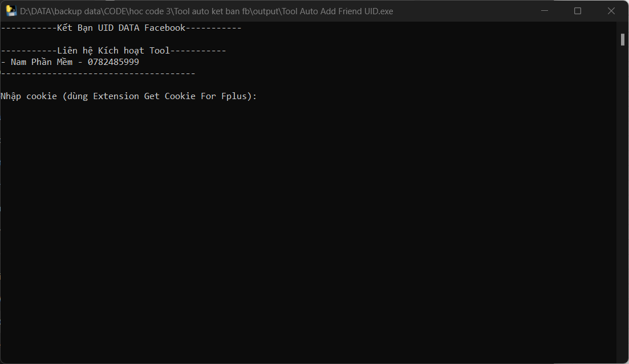Click the phone number 0782485999
629x364 pixels.
coord(113,62)
